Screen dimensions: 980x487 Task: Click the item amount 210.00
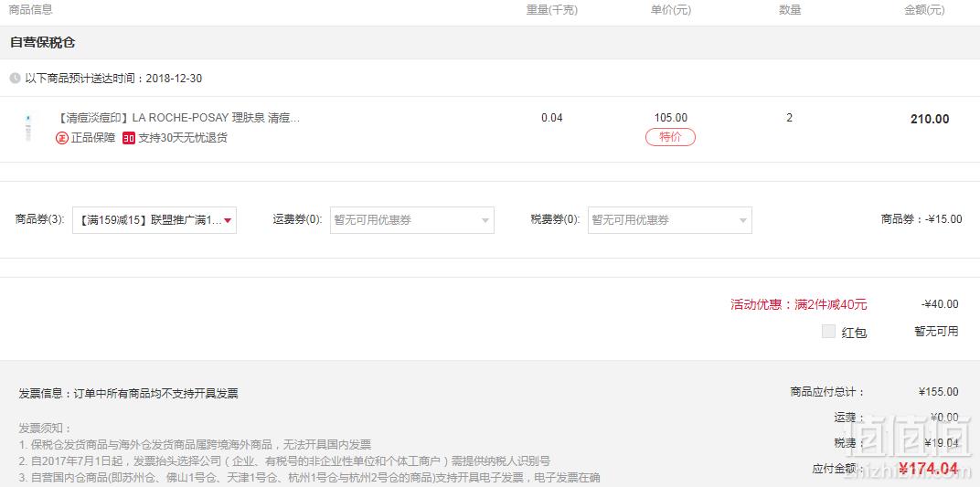(930, 120)
